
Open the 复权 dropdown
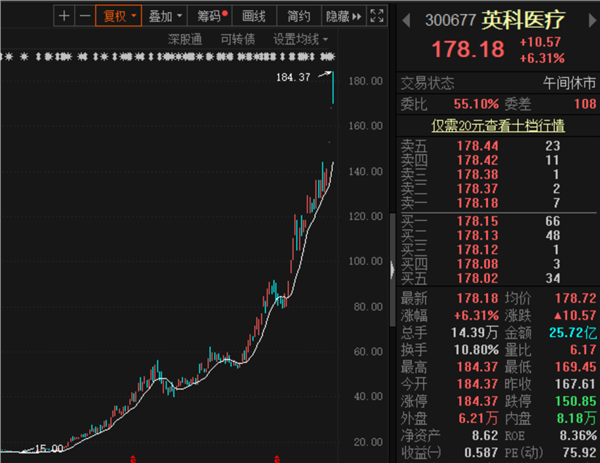119,16
